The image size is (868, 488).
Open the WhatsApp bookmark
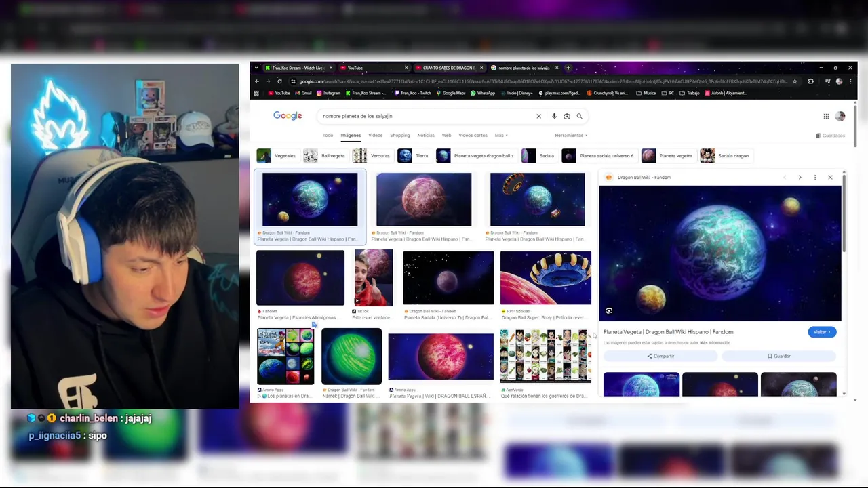point(483,93)
